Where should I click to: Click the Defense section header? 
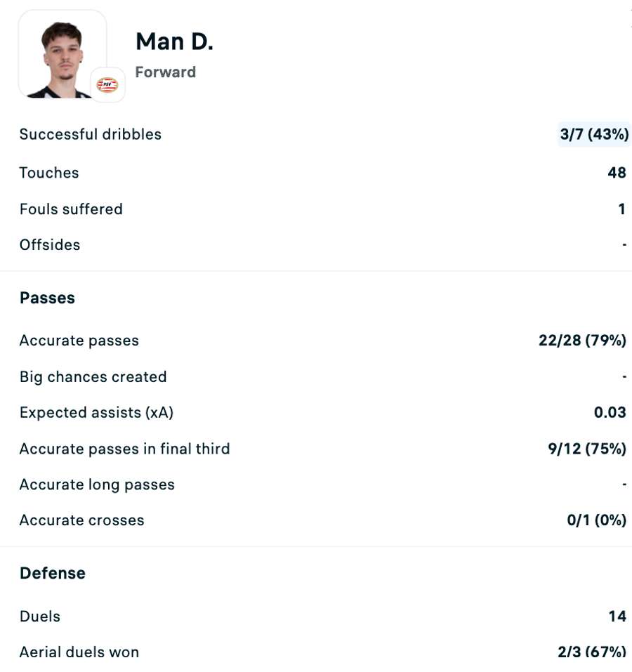[x=53, y=573]
